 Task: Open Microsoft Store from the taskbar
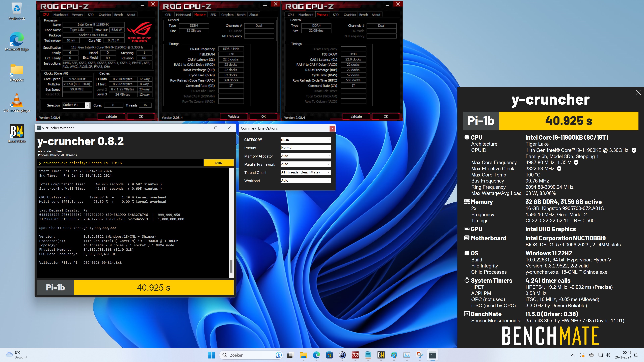click(x=329, y=355)
